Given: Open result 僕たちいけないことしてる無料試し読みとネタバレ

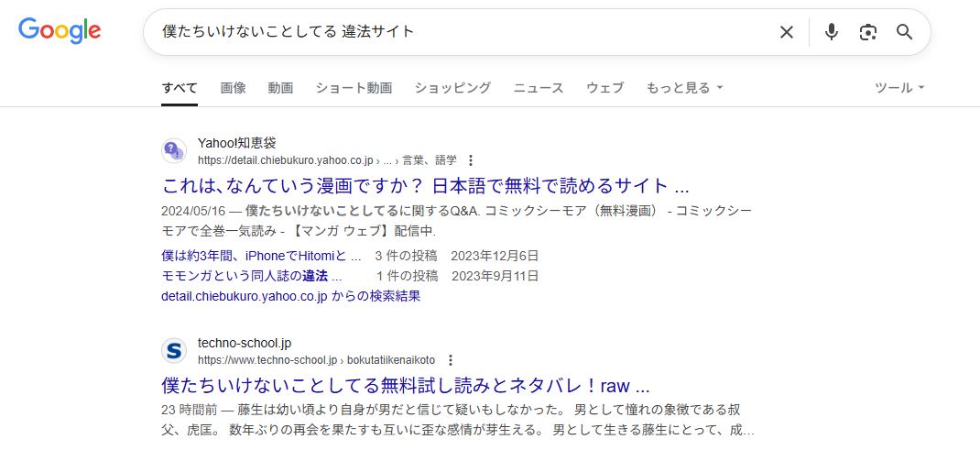Looking at the screenshot, I should click(406, 385).
